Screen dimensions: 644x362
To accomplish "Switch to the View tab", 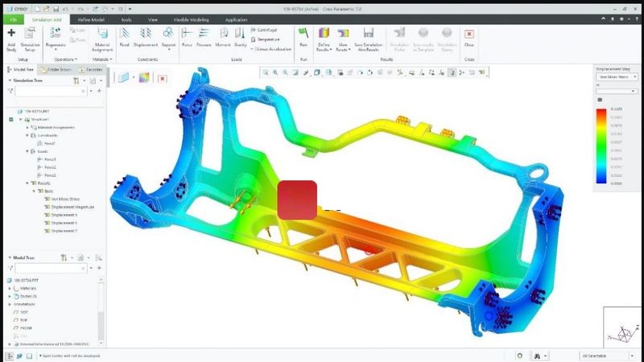I will point(153,19).
